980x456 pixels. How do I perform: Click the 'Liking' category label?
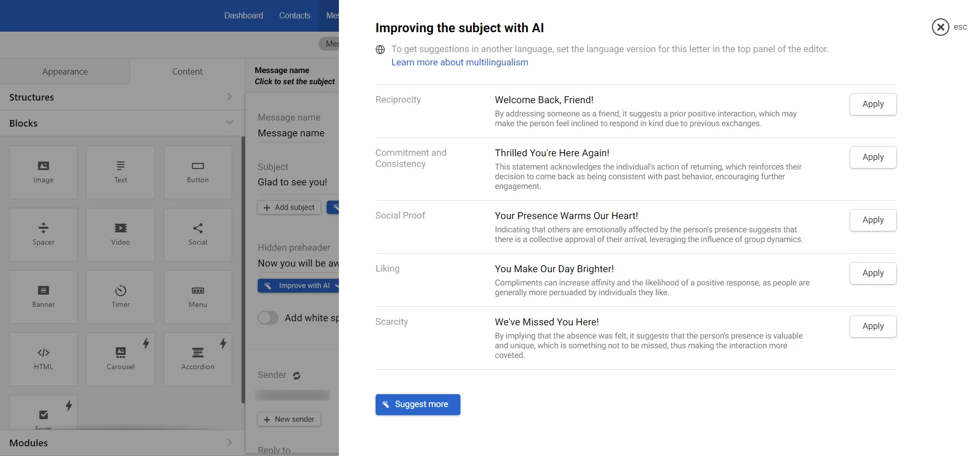387,269
